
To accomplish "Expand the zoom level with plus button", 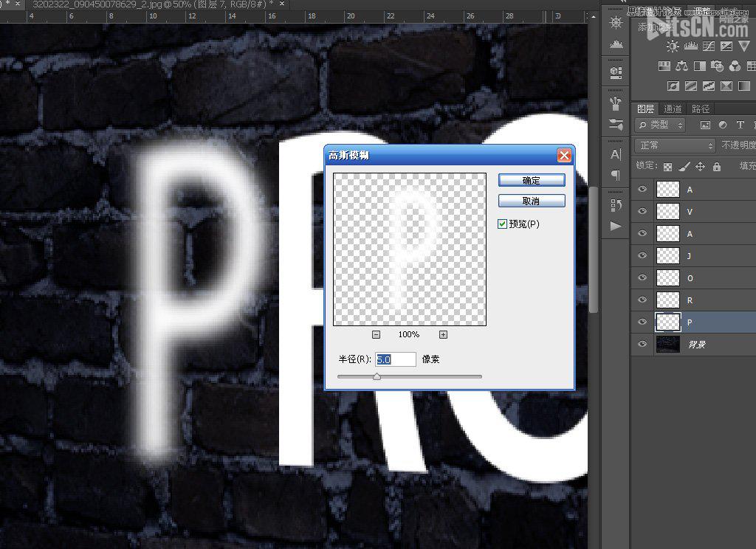I will click(442, 334).
